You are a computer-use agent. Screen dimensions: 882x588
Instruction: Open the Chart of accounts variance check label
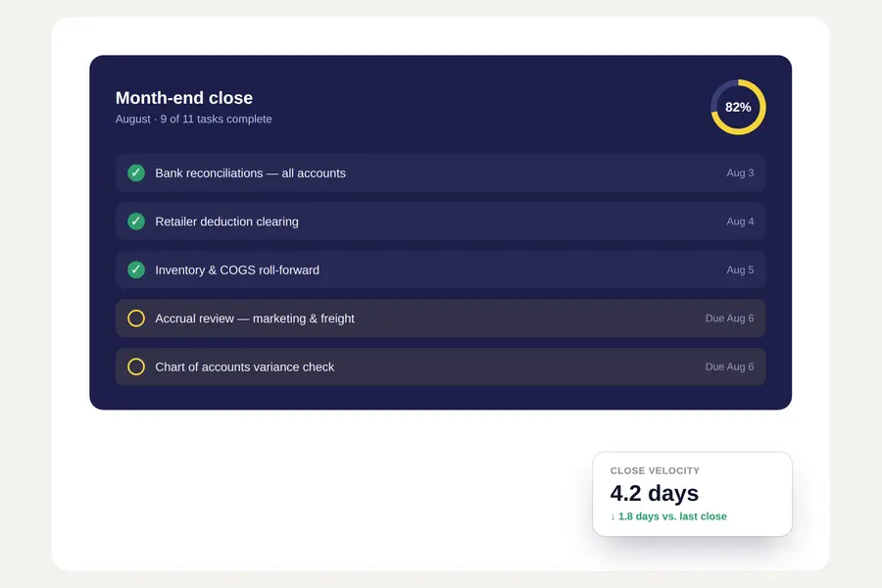[245, 367]
